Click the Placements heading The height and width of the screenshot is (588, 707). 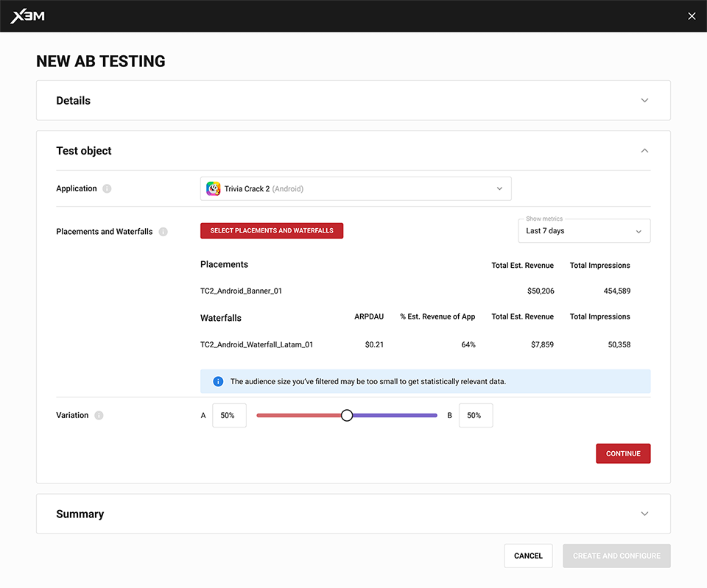coord(224,264)
